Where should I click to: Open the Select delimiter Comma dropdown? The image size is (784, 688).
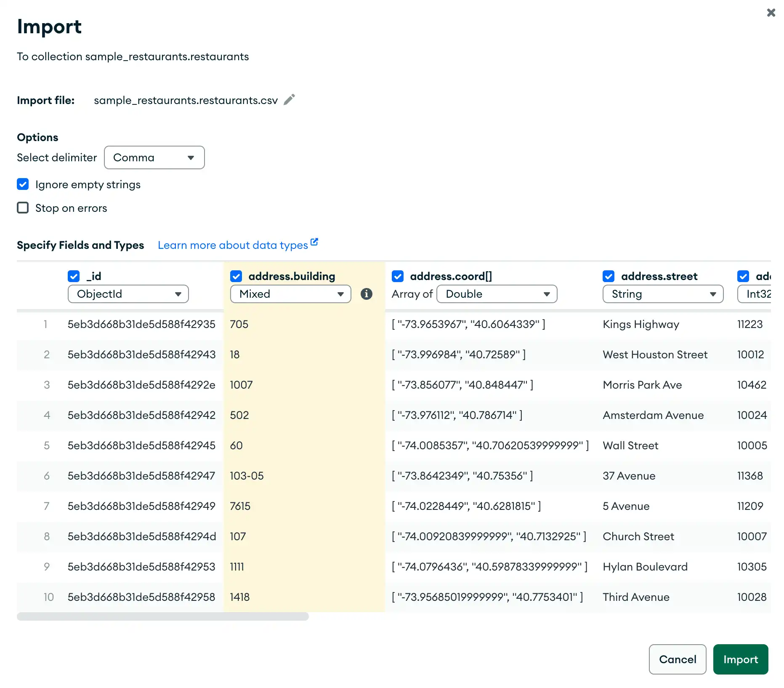pos(154,157)
